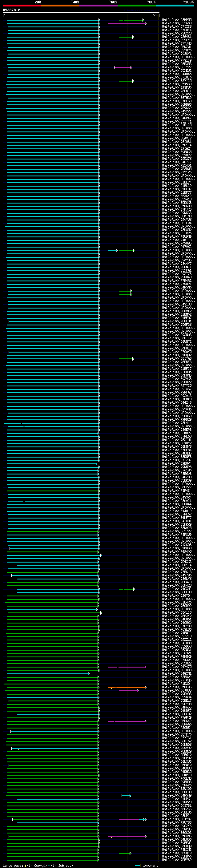Select the AV387812 query label
This screenshot has width=197, height=868.
click(x=11, y=10)
